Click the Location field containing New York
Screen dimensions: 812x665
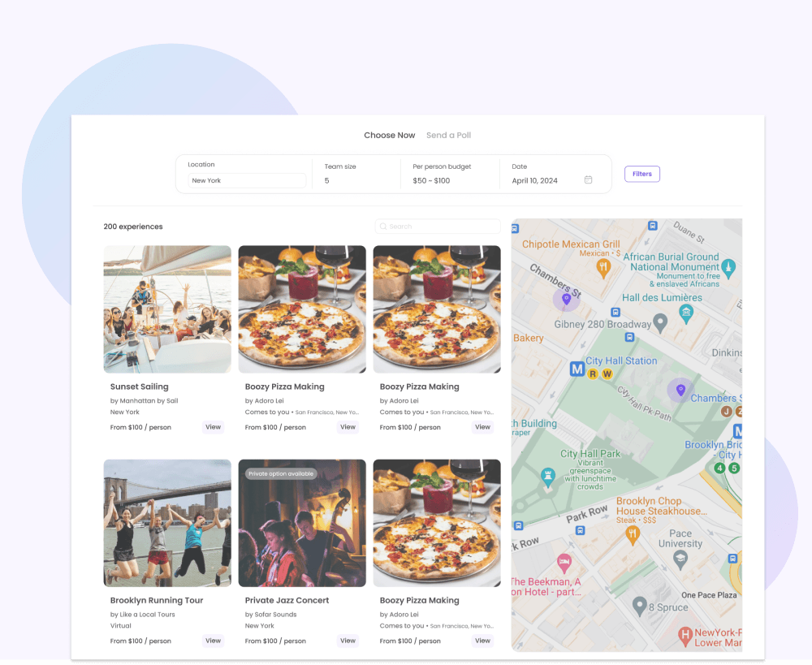(247, 180)
